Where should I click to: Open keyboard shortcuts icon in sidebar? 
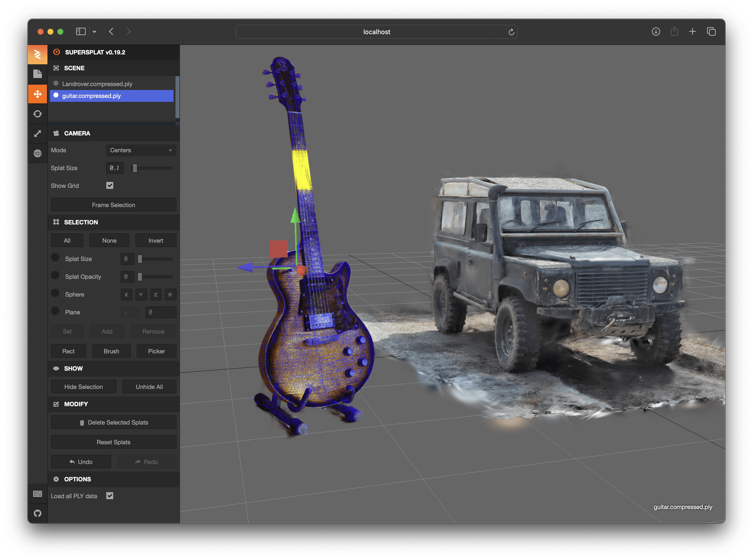pyautogui.click(x=38, y=493)
